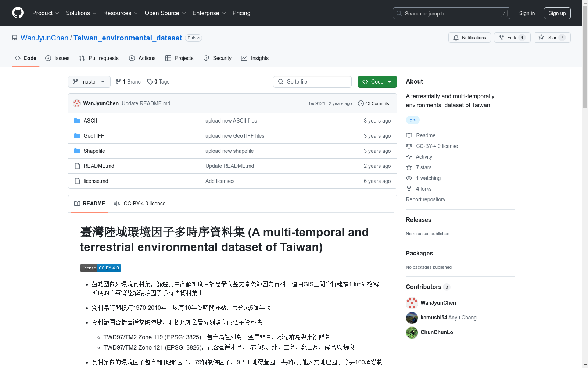Click kemushi54 contributor avatar
This screenshot has width=588, height=368.
pos(412,318)
